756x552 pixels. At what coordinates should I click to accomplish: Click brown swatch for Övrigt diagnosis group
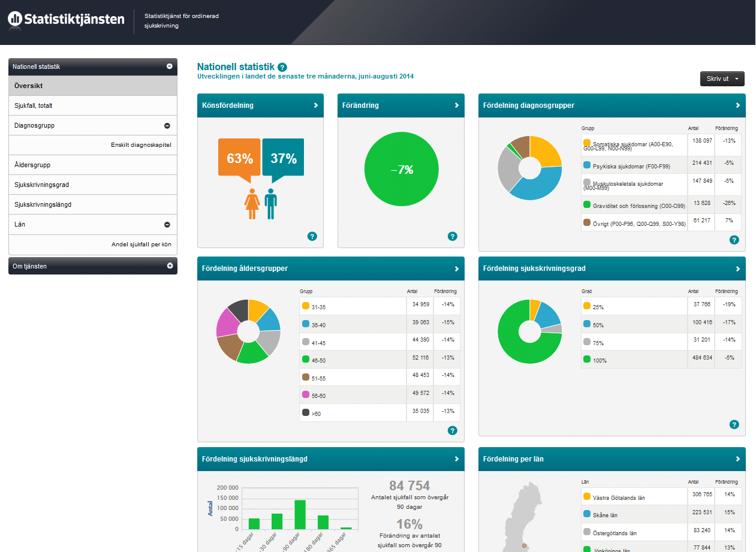pos(587,222)
